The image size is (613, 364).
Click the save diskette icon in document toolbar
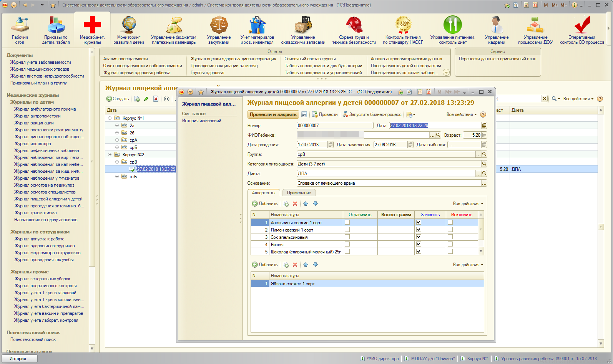tap(304, 114)
